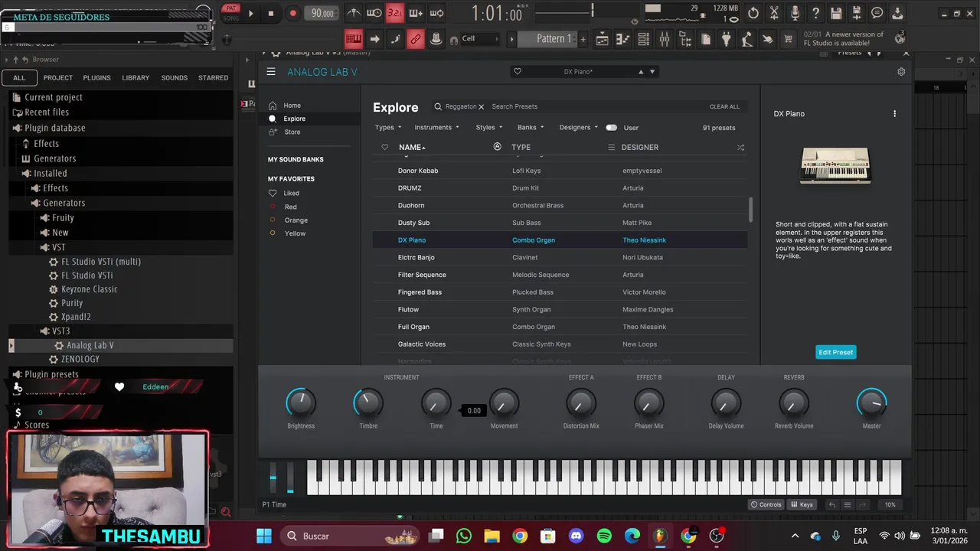The height and width of the screenshot is (551, 980).
Task: Click the stamp tool icon in FL toolbar
Action: tap(436, 39)
